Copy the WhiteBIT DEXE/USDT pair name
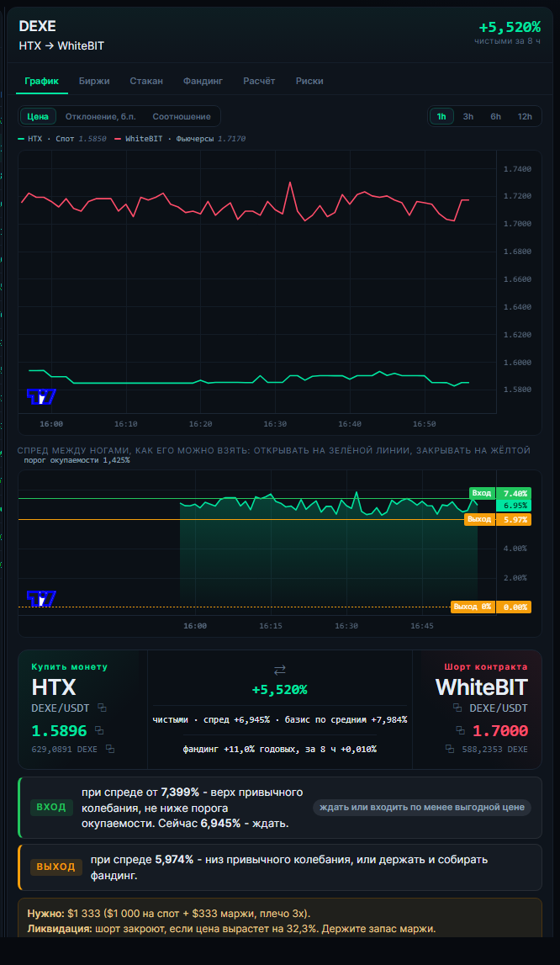 [x=457, y=708]
